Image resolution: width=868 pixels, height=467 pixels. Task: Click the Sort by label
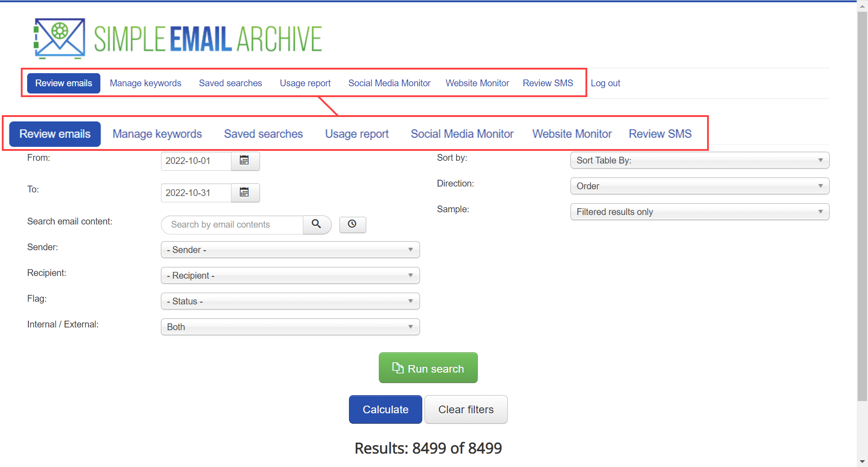[452, 158]
